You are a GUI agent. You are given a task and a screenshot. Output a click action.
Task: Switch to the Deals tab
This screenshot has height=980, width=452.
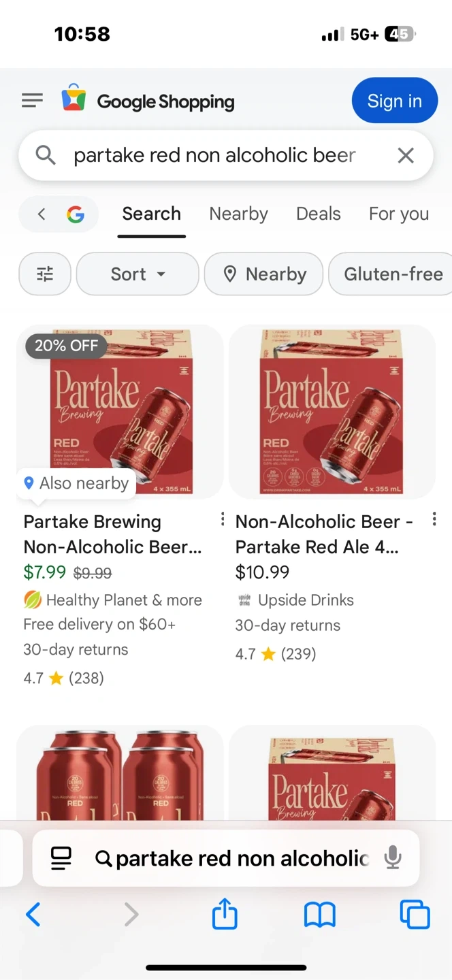tap(318, 214)
